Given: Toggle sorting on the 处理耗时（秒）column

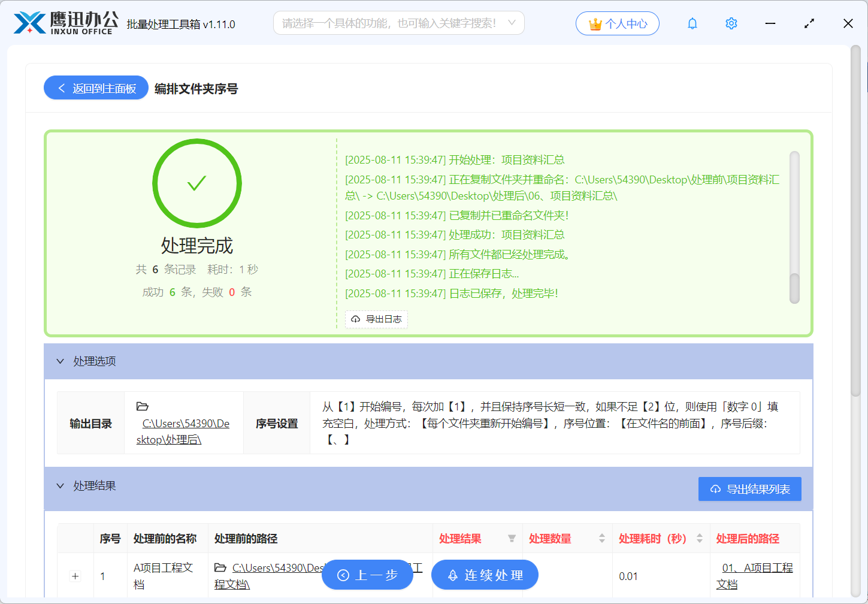Looking at the screenshot, I should click(699, 539).
